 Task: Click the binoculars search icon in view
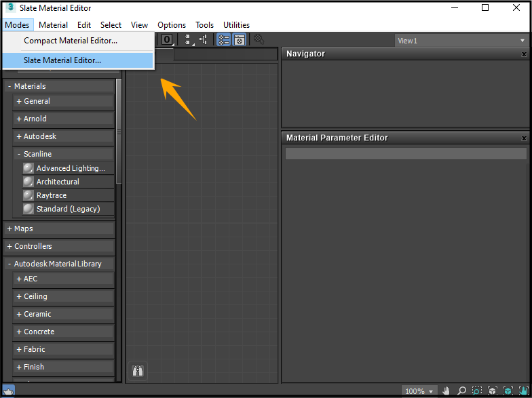[x=137, y=371]
